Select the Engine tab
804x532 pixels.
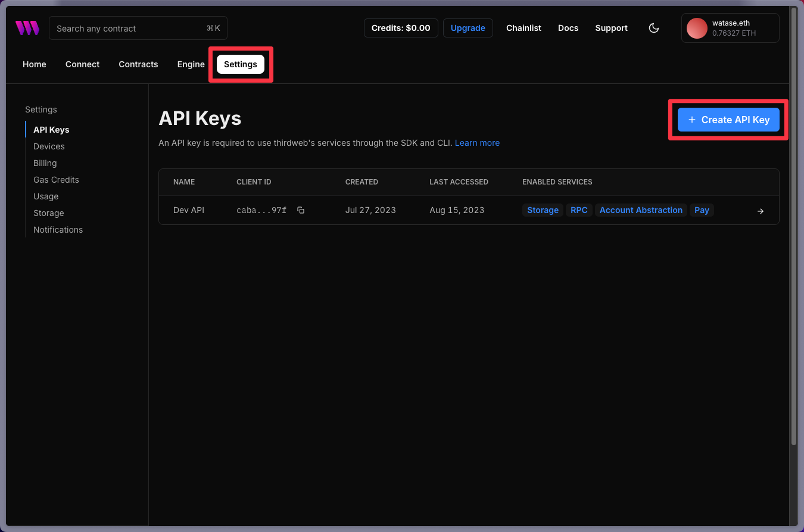[x=191, y=64]
